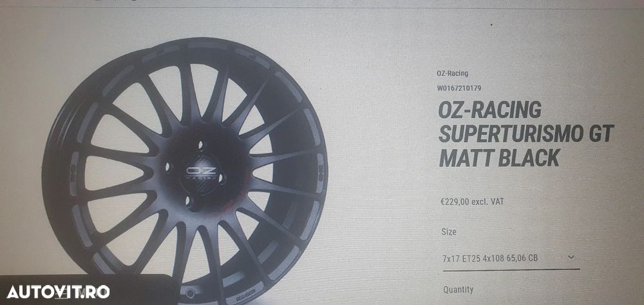Click the Autovit.ro watermark logo

[x=59, y=291]
